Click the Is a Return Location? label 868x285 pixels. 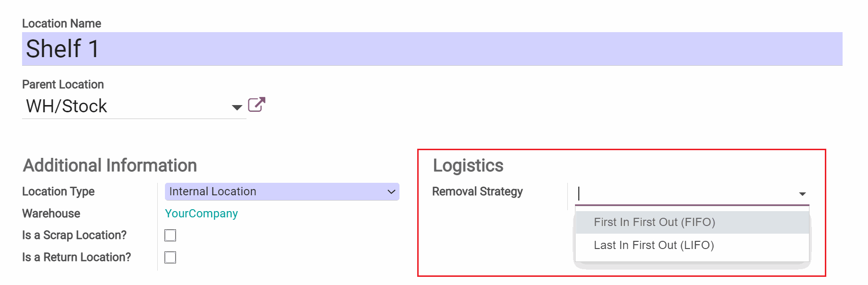[76, 257]
